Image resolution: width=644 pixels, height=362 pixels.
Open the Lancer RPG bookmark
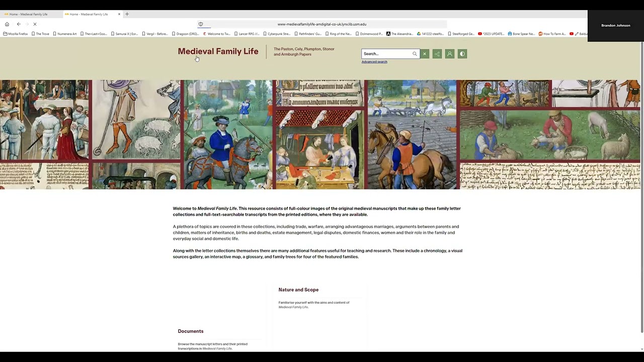click(247, 34)
